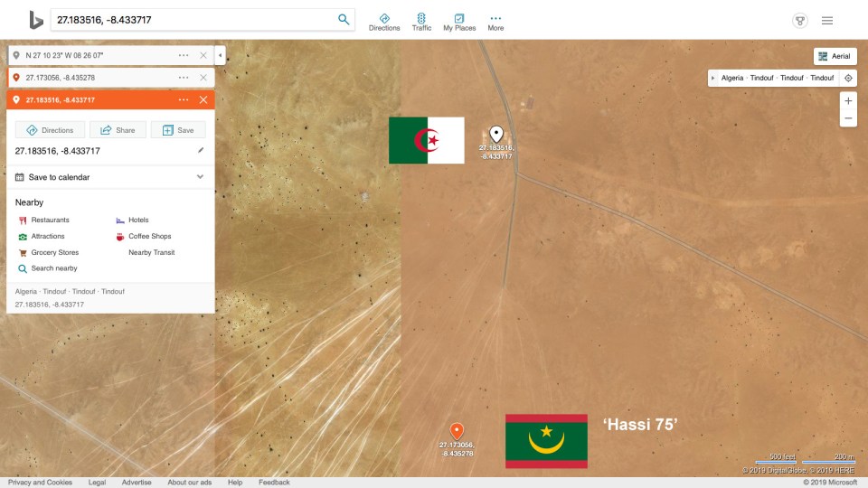This screenshot has width=868, height=488.
Task: Close the 27.173056, -8.435278 entry
Action: (x=203, y=78)
